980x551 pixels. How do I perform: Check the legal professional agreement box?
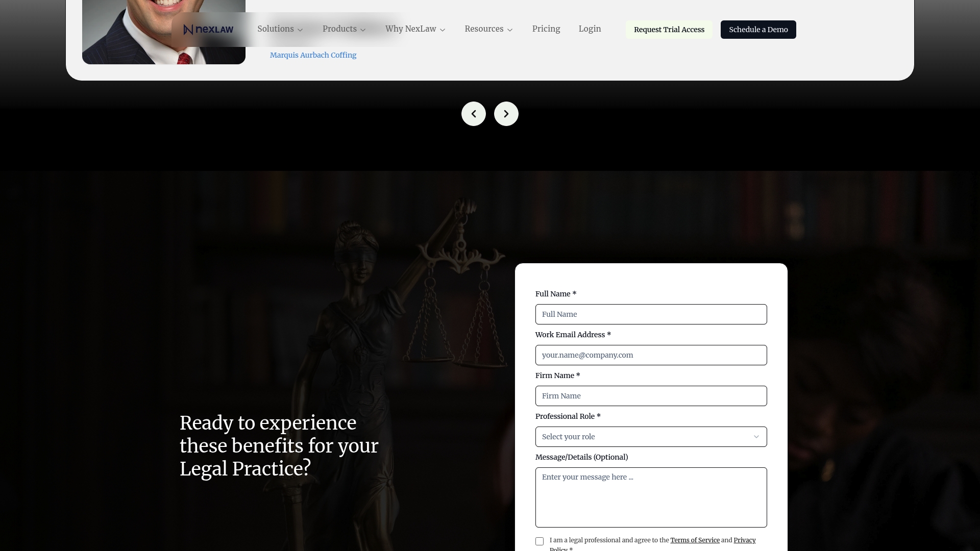click(540, 541)
